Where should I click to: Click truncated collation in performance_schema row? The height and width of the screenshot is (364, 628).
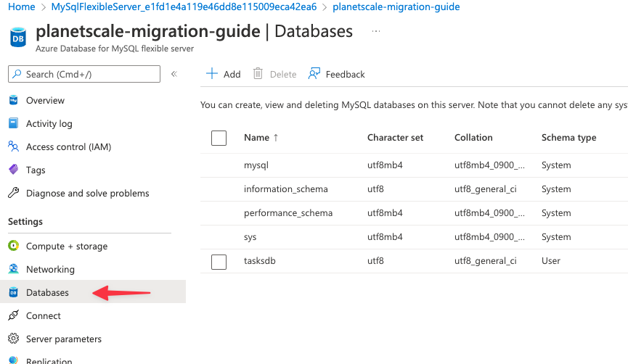489,212
